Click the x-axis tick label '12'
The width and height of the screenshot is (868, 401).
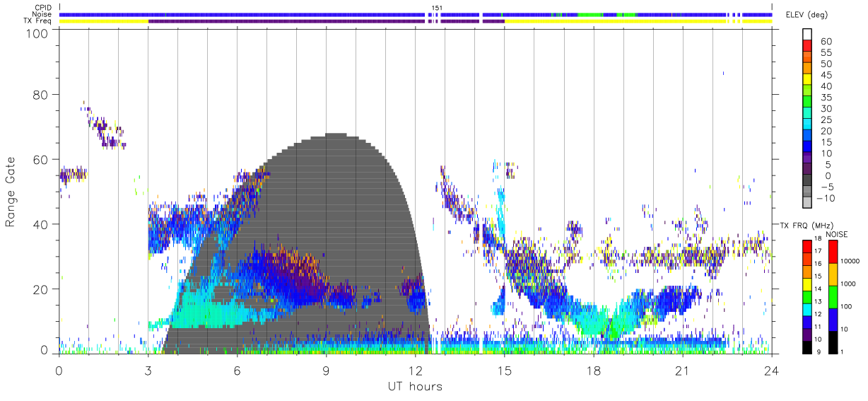point(415,371)
